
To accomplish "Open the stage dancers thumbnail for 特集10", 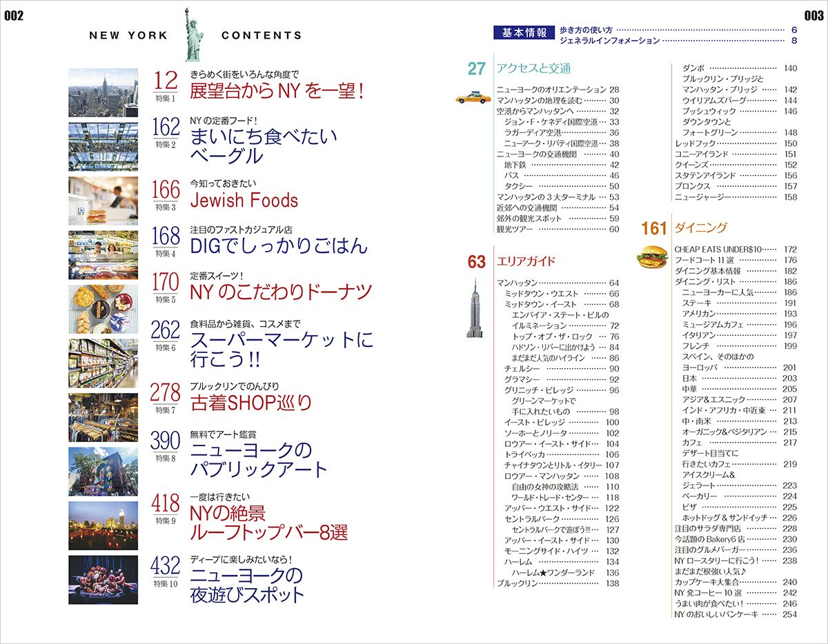I will [103, 580].
